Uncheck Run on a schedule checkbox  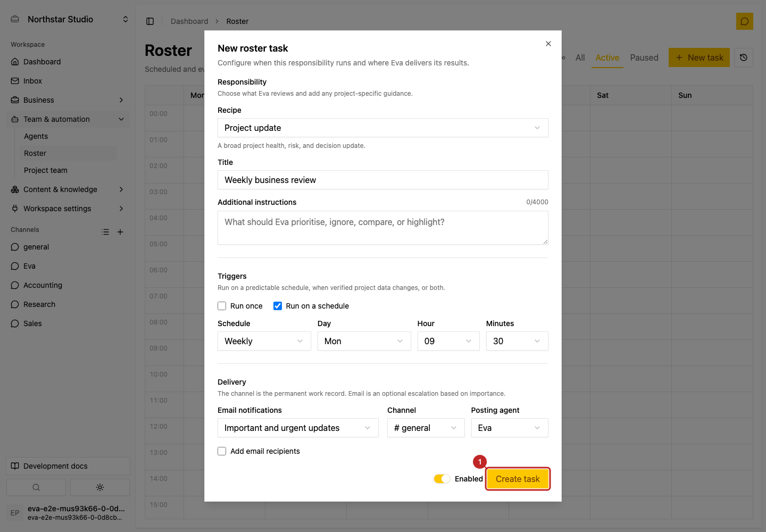point(278,306)
